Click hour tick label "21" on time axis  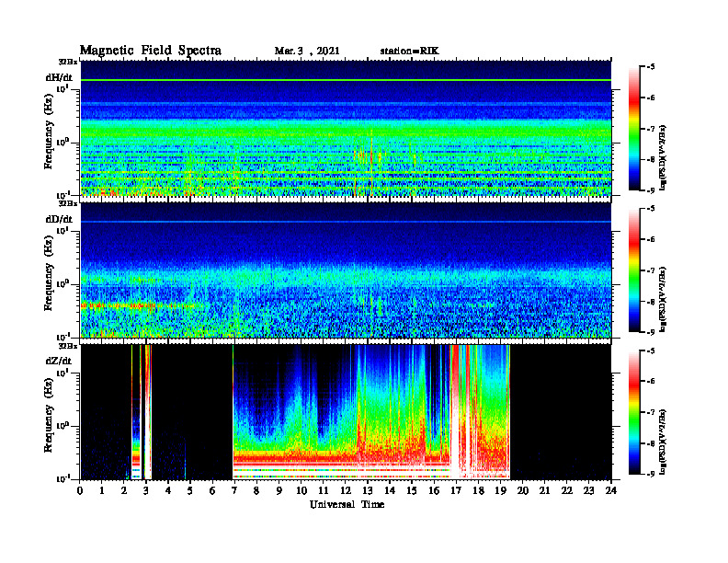point(544,491)
